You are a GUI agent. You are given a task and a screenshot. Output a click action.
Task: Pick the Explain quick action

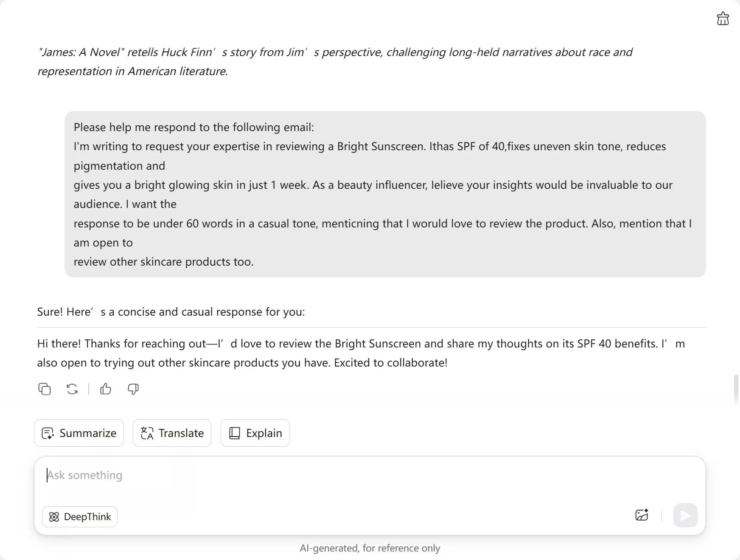[255, 433]
